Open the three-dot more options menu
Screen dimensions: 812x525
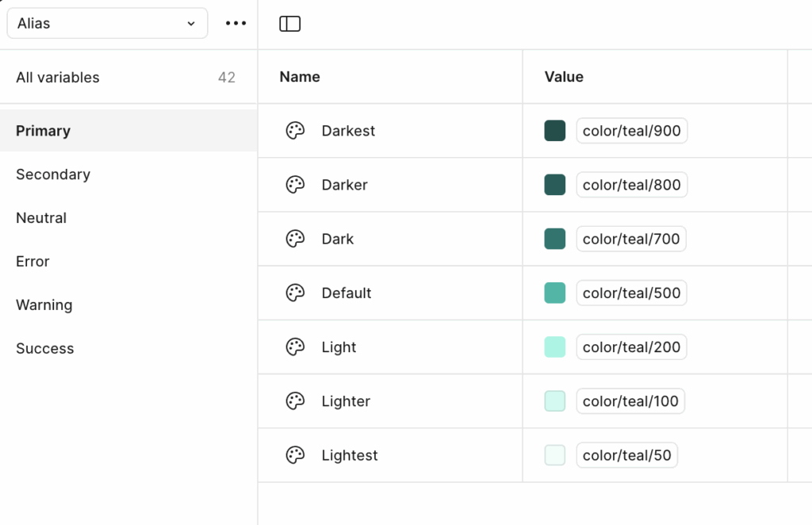pyautogui.click(x=236, y=24)
